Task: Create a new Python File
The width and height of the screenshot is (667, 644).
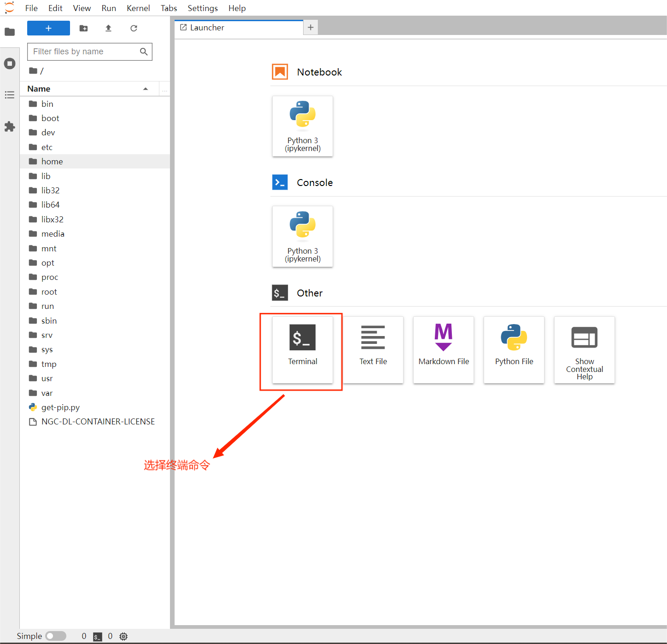Action: [514, 350]
